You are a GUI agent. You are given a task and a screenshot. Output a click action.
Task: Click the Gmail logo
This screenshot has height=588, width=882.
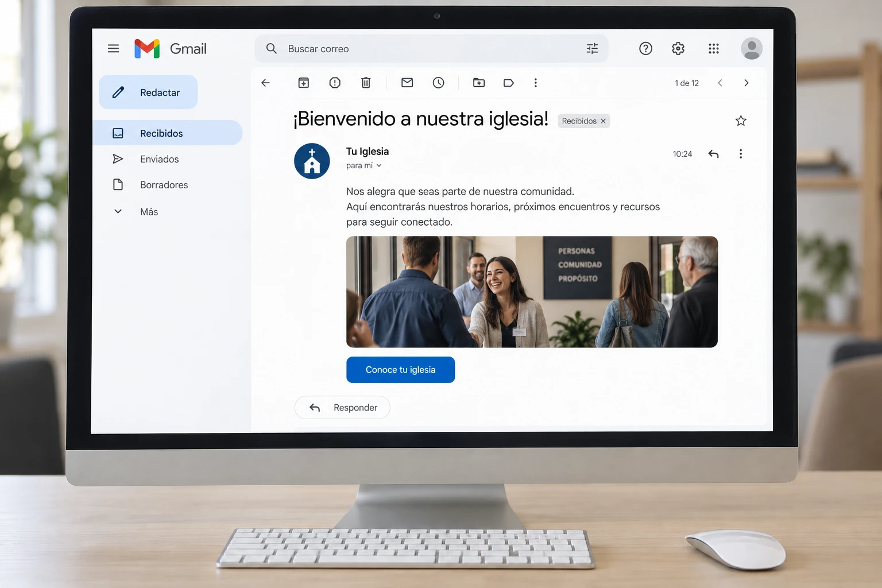click(x=170, y=49)
